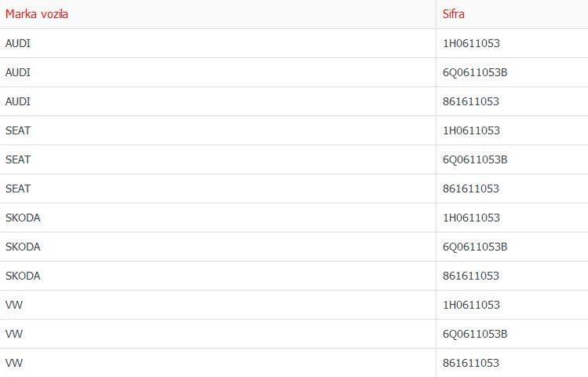Select SEAT cell beside code 1H0611053
This screenshot has height=377, width=588.
click(x=18, y=130)
